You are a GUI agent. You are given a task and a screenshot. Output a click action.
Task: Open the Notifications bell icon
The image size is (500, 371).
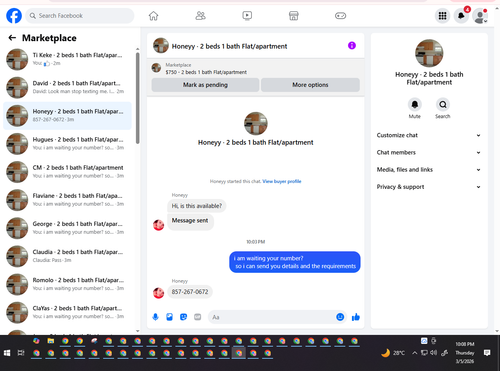(x=461, y=16)
